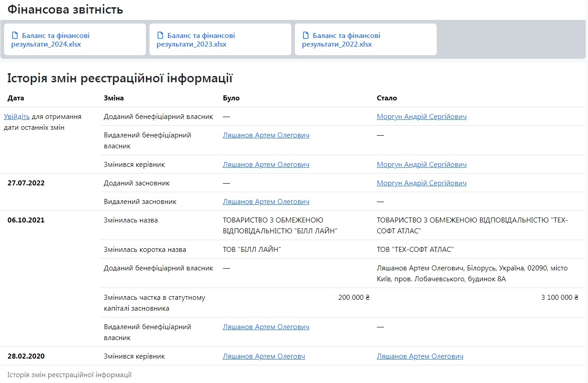
Task: Click the document icon of the 2022 report
Action: [x=305, y=36]
